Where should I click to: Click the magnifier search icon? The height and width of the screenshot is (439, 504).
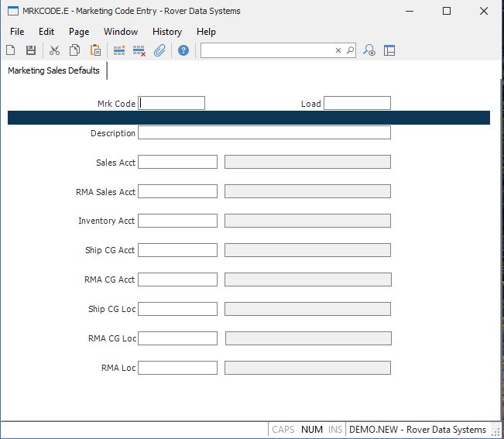[350, 50]
